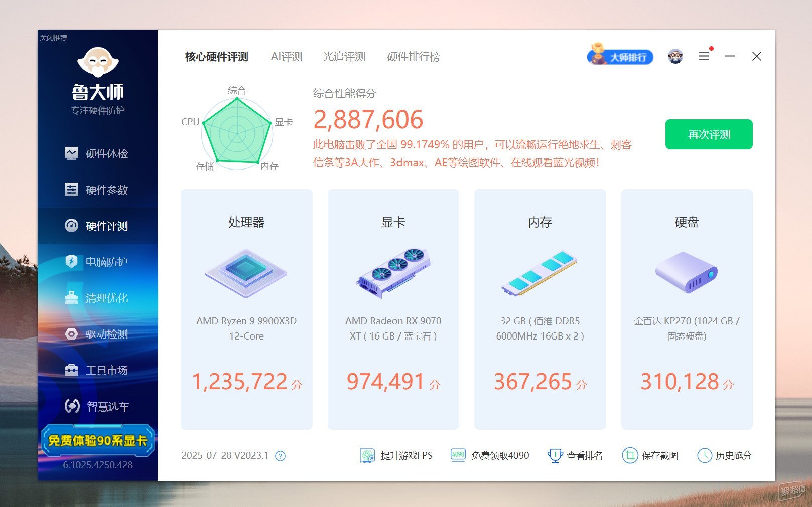Open 驱动检测 in the sidebar

pyautogui.click(x=98, y=334)
